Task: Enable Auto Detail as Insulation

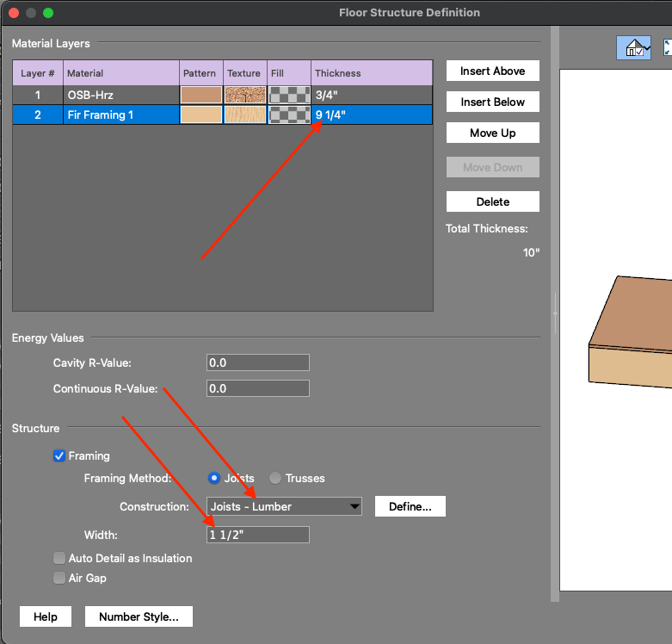Action: coord(59,558)
